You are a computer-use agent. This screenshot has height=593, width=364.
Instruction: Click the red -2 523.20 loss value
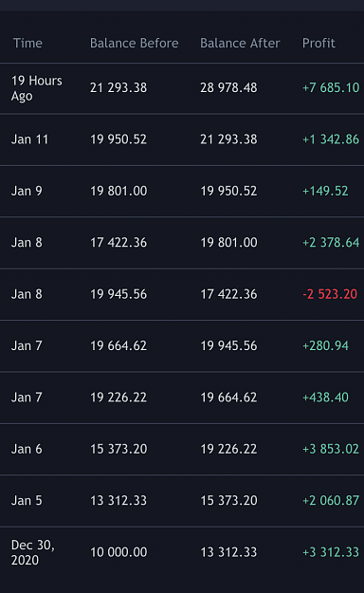pos(330,294)
